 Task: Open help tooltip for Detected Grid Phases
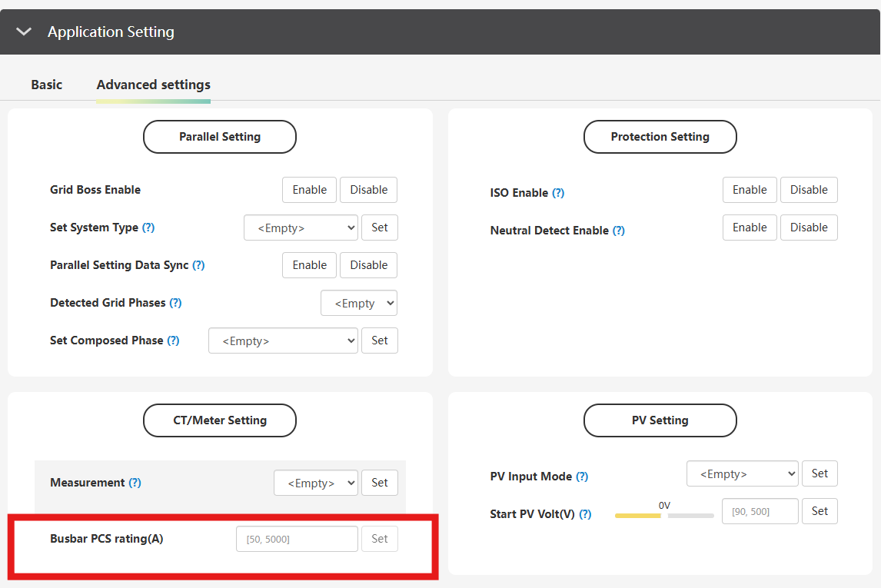175,303
